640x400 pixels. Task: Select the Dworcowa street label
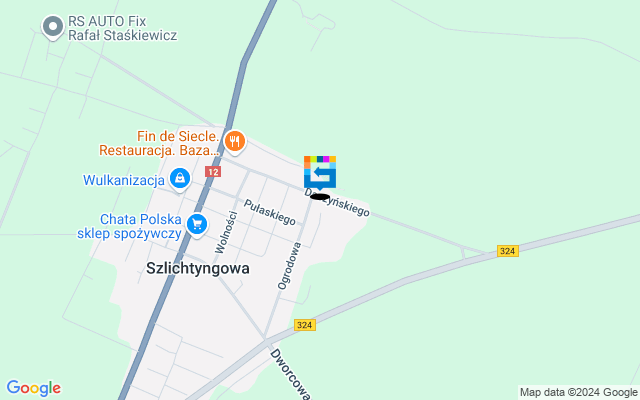click(x=290, y=373)
